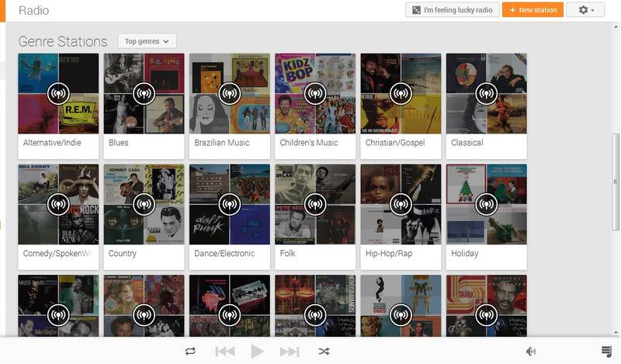This screenshot has height=364, width=621.
Task: Open the Holiday genre station label
Action: (464, 254)
